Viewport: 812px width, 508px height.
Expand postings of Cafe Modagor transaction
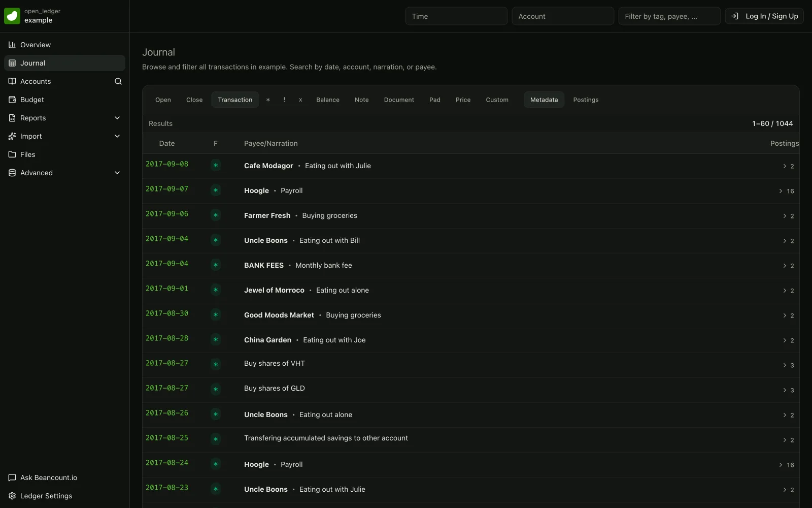tap(788, 166)
